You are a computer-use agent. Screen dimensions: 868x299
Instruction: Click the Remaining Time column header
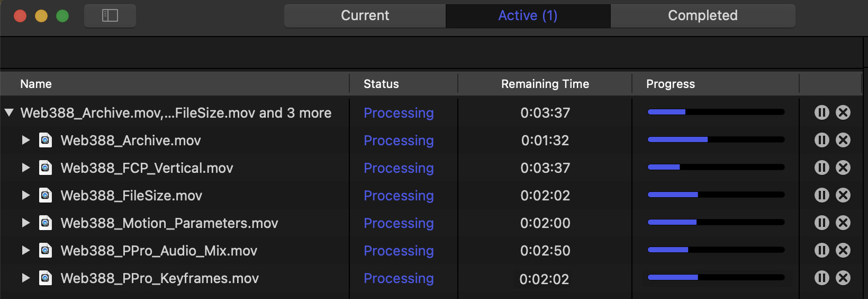545,84
